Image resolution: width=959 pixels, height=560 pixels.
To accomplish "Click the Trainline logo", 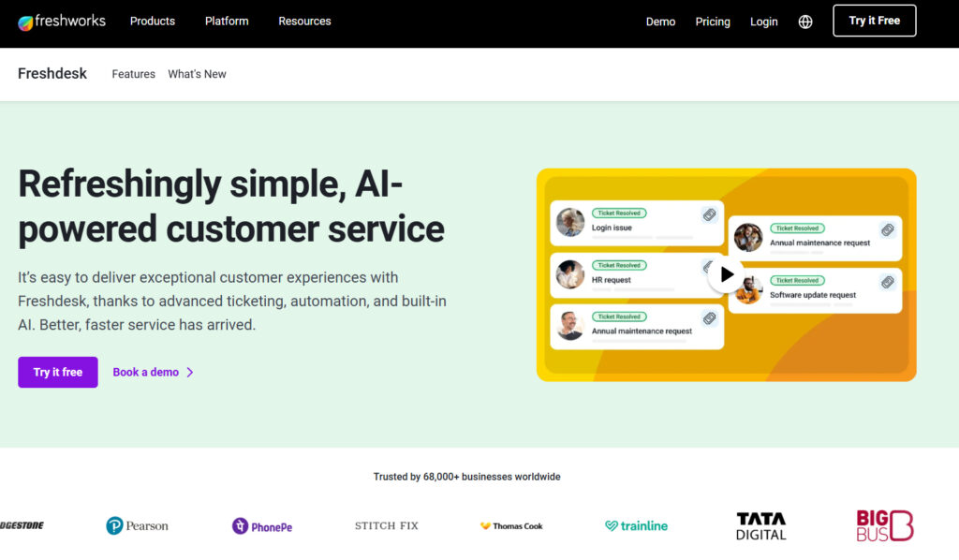I will (x=636, y=526).
